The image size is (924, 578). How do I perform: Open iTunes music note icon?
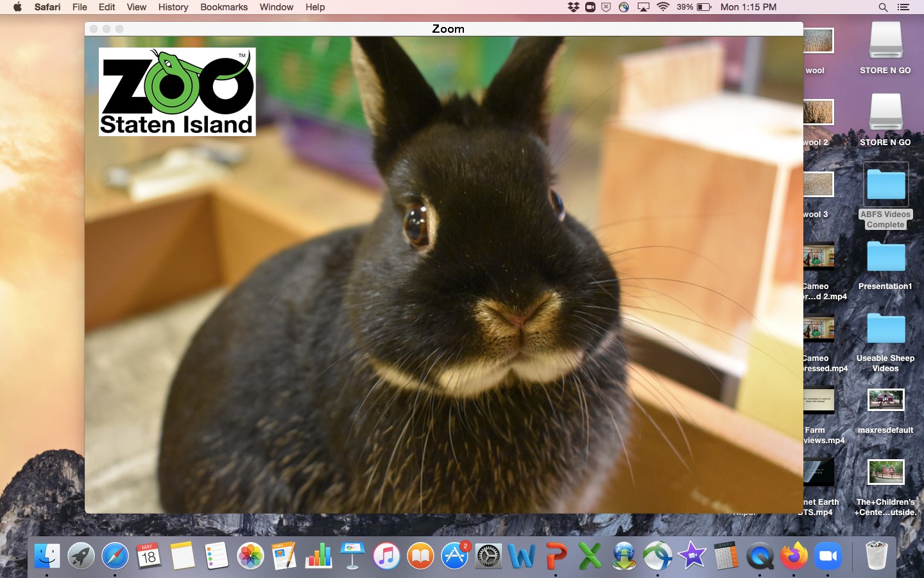coord(386,556)
